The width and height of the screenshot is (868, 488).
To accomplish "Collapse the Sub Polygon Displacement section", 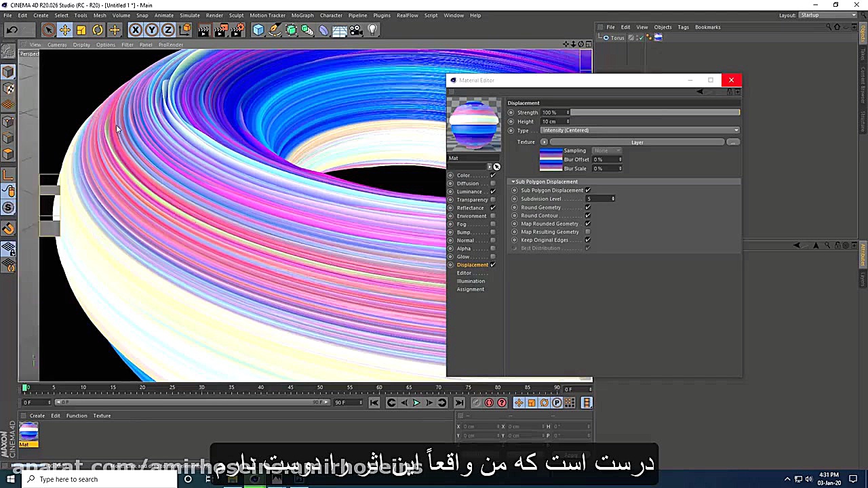I will tap(513, 181).
